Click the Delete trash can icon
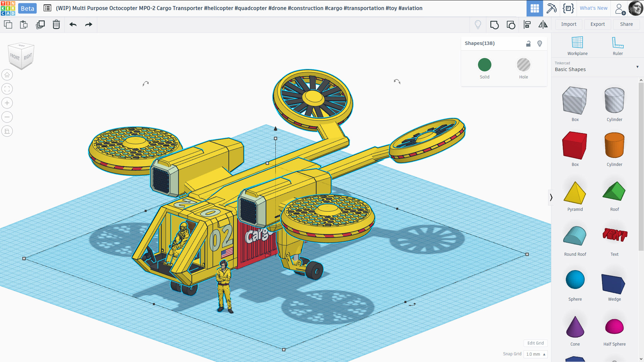 pyautogui.click(x=56, y=24)
